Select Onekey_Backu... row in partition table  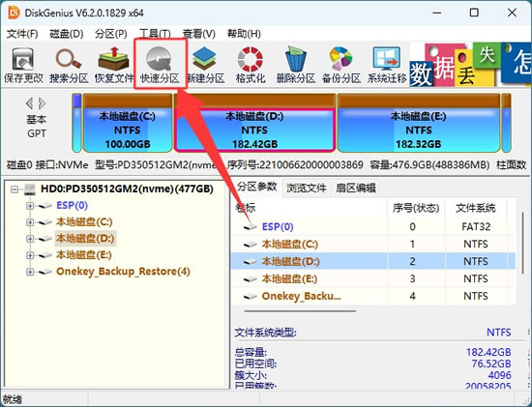coord(372,296)
